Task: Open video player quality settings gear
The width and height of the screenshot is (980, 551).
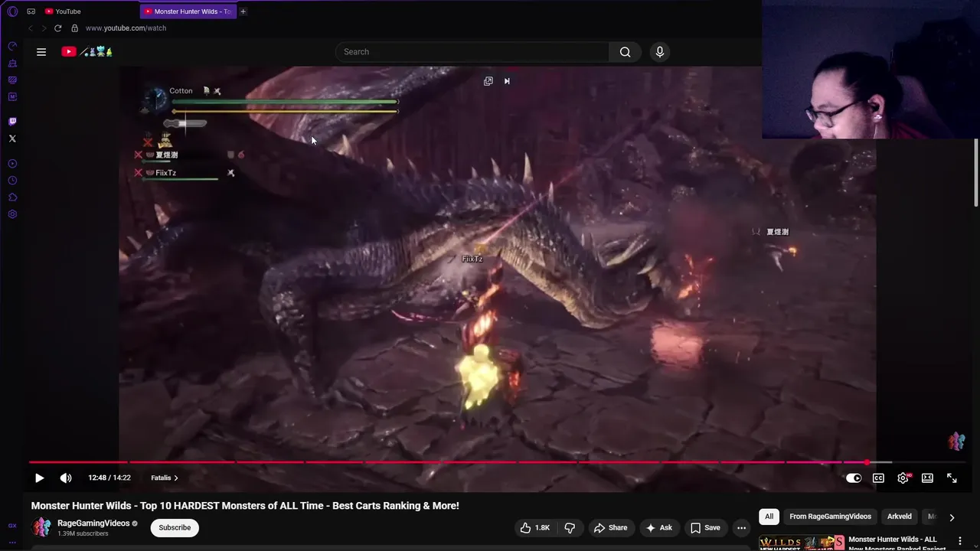Action: 903,478
